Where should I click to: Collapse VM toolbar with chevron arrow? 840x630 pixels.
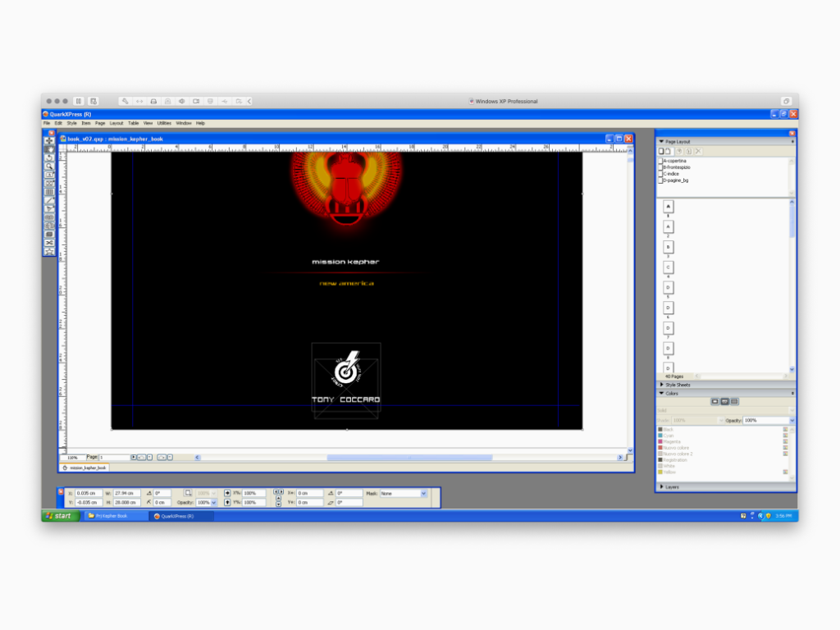pos(249,101)
